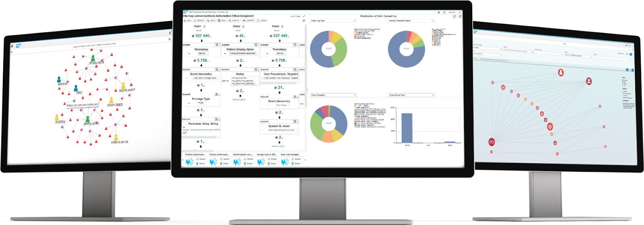Click the Path2 pie icon beside 45

point(237,36)
